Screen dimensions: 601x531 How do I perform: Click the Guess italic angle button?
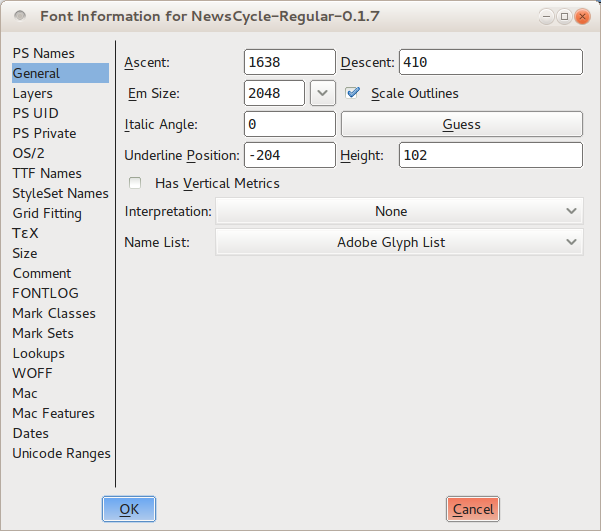point(461,124)
